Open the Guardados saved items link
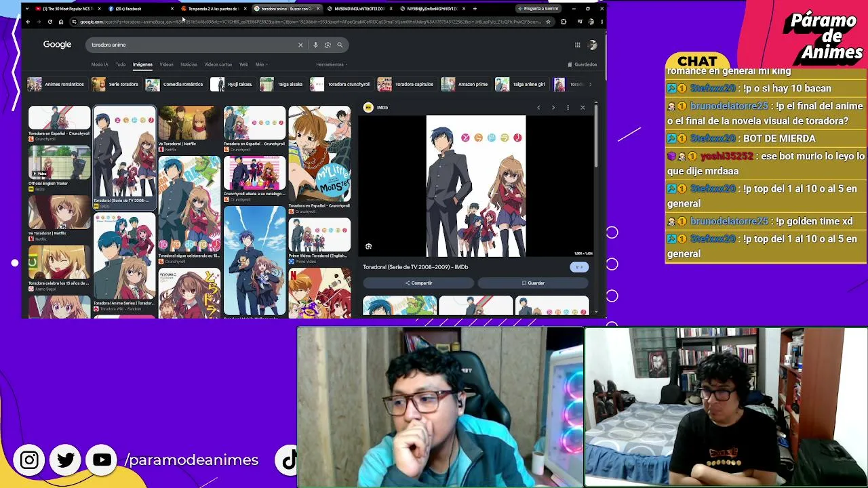The width and height of the screenshot is (868, 488). pos(583,64)
